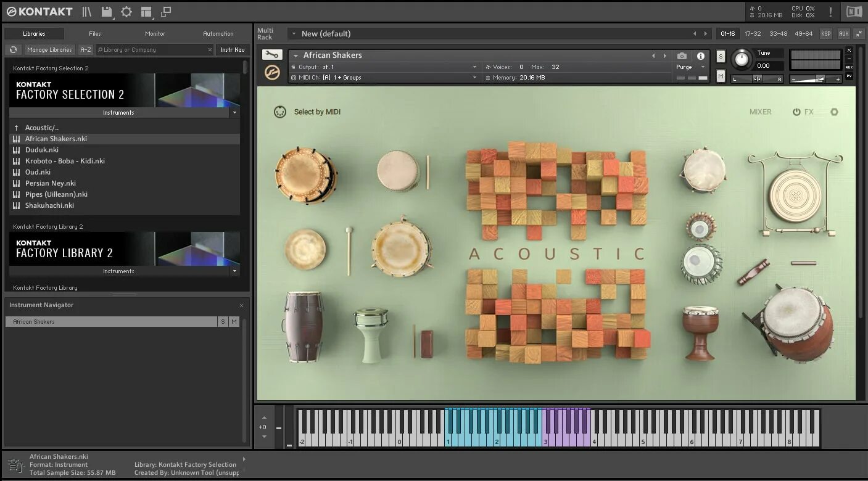Click Manage Libraries button

pyautogui.click(x=49, y=50)
